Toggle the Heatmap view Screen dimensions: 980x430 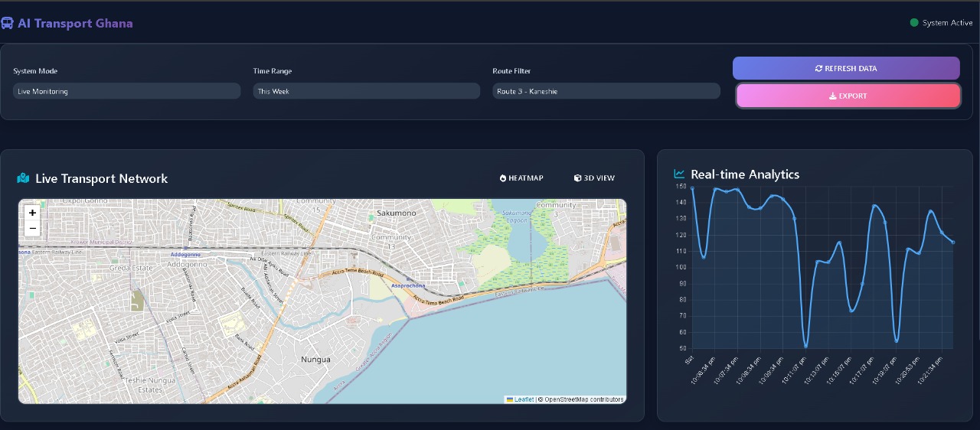tap(521, 178)
